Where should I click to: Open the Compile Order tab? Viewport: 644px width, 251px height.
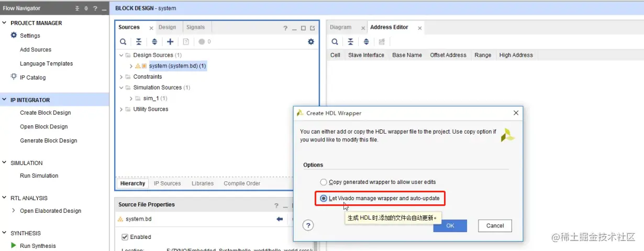pos(242,183)
